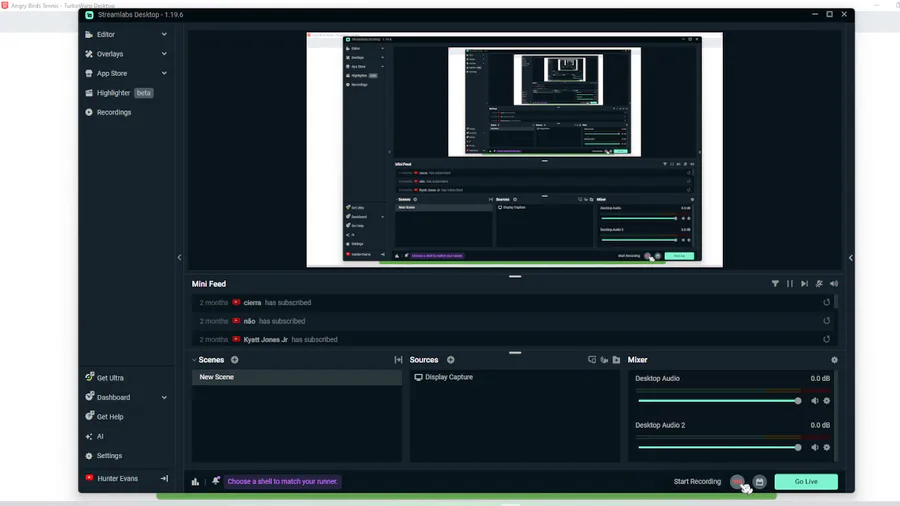Select the New Scene item
The image size is (900, 506).
coord(297,377)
